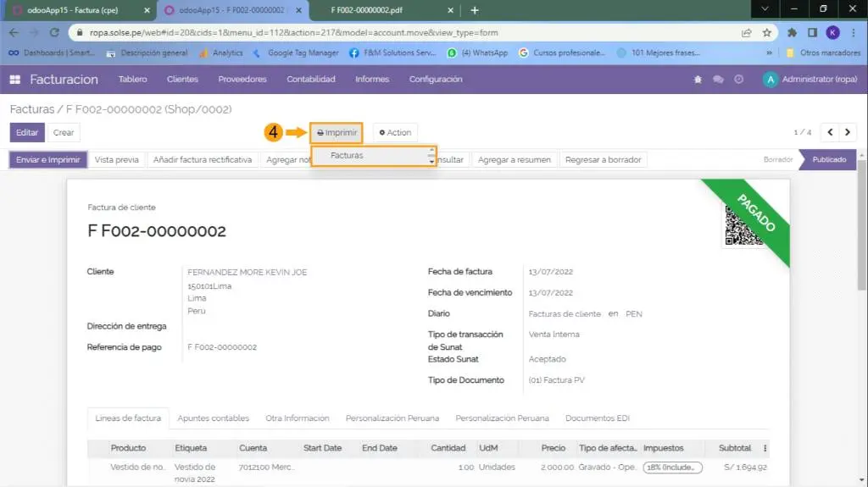Open the activities clock icon
Image resolution: width=868 pixels, height=487 pixels.
(738, 80)
